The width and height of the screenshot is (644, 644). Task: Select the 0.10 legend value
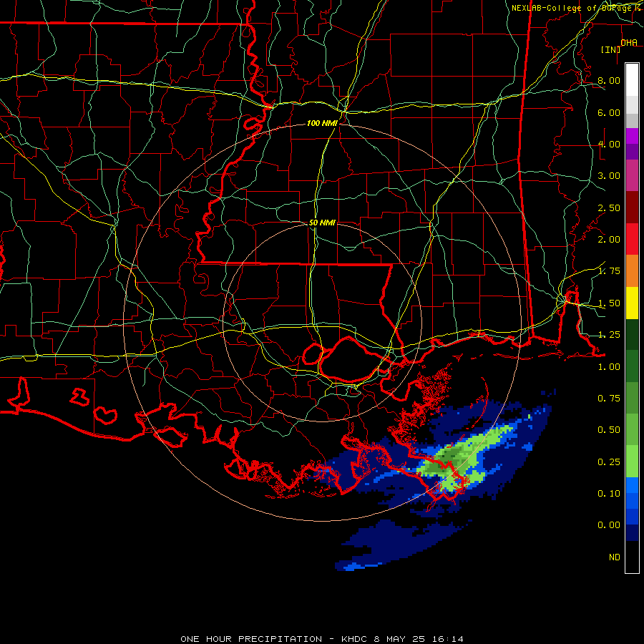[609, 494]
